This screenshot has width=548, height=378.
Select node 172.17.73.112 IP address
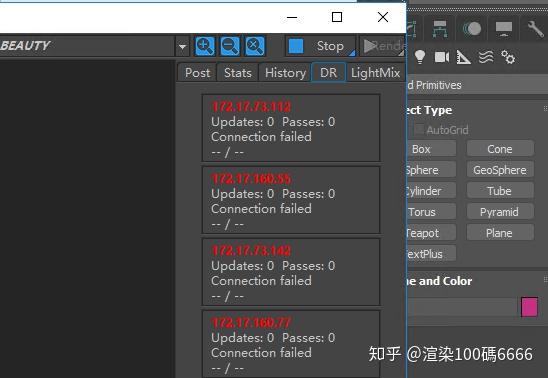point(251,107)
